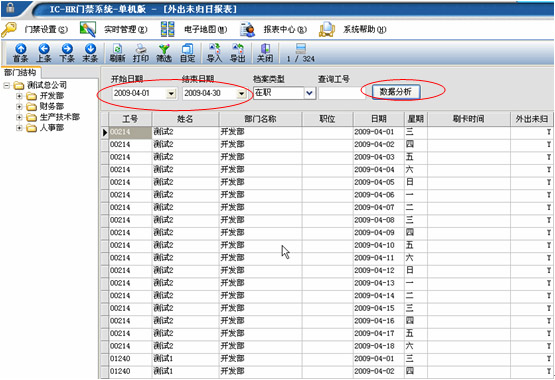The width and height of the screenshot is (555, 380).
Task: Refresh the report with 刷新 icon
Action: [117, 53]
